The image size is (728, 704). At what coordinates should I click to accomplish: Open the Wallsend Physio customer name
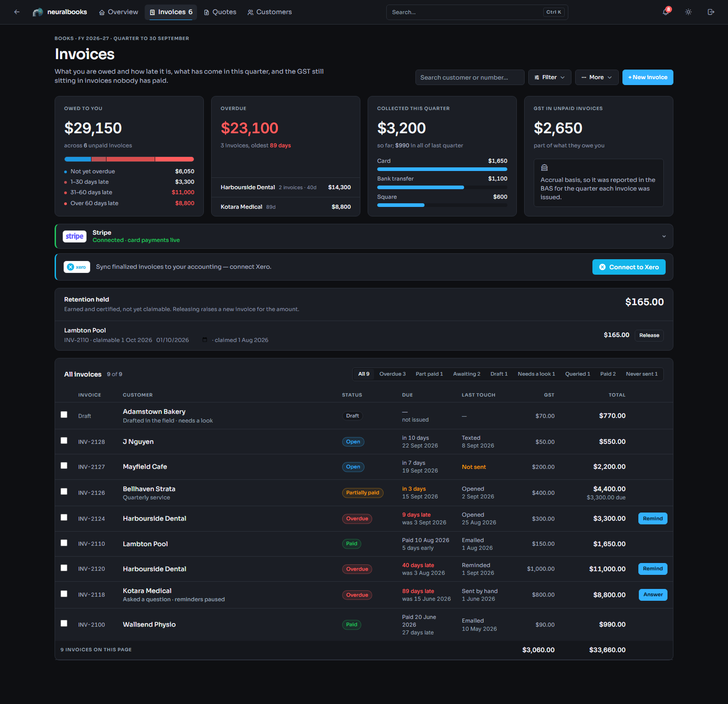(149, 624)
